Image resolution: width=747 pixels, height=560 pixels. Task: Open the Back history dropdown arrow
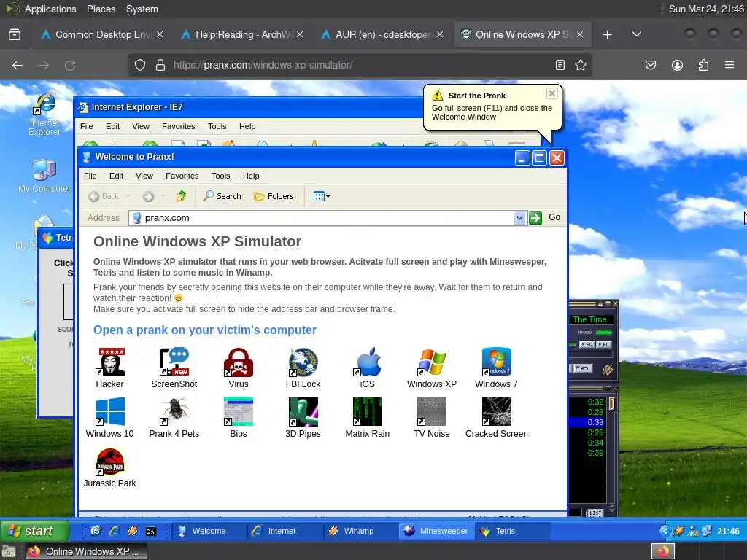coord(128,196)
